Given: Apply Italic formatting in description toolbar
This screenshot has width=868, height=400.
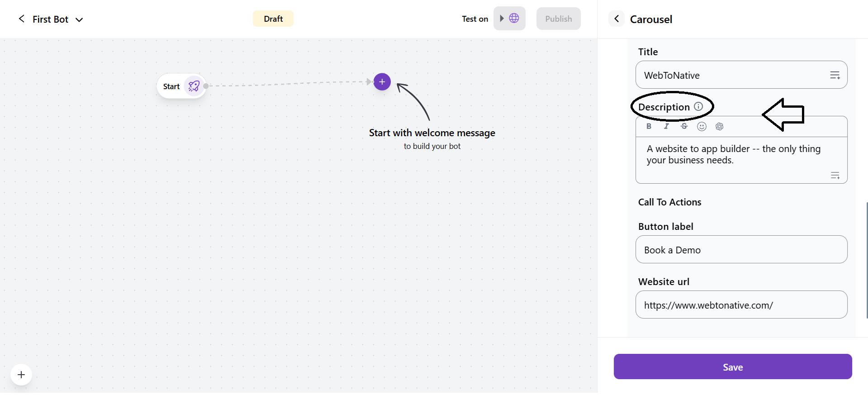Looking at the screenshot, I should coord(666,126).
